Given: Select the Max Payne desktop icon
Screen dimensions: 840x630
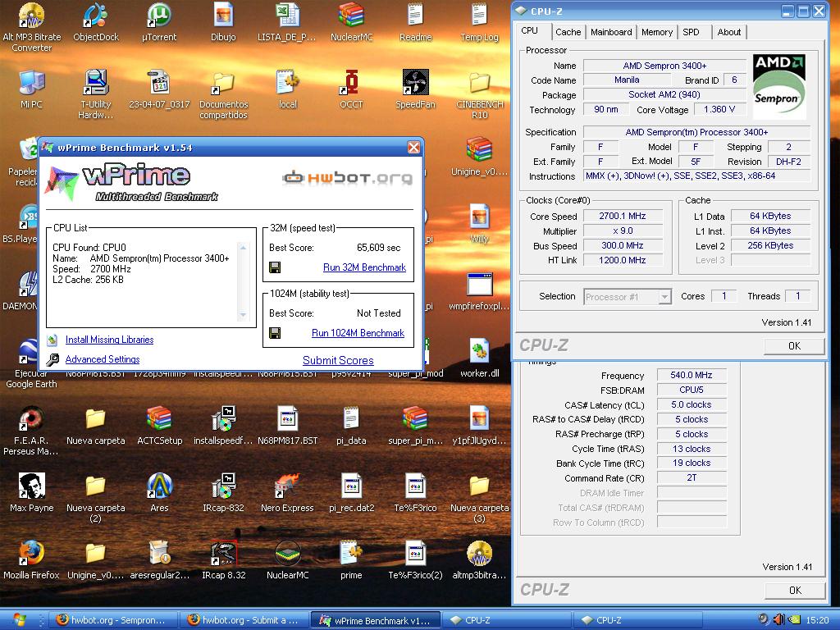Looking at the screenshot, I should (32, 486).
